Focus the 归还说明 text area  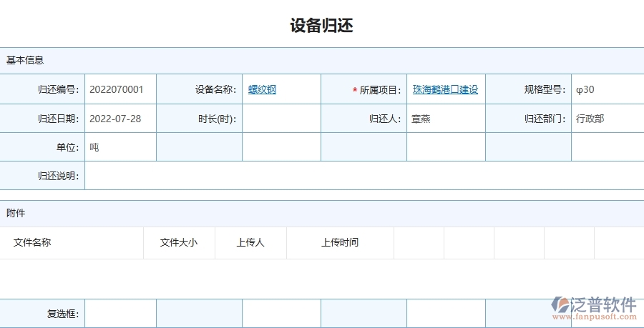click(364, 176)
